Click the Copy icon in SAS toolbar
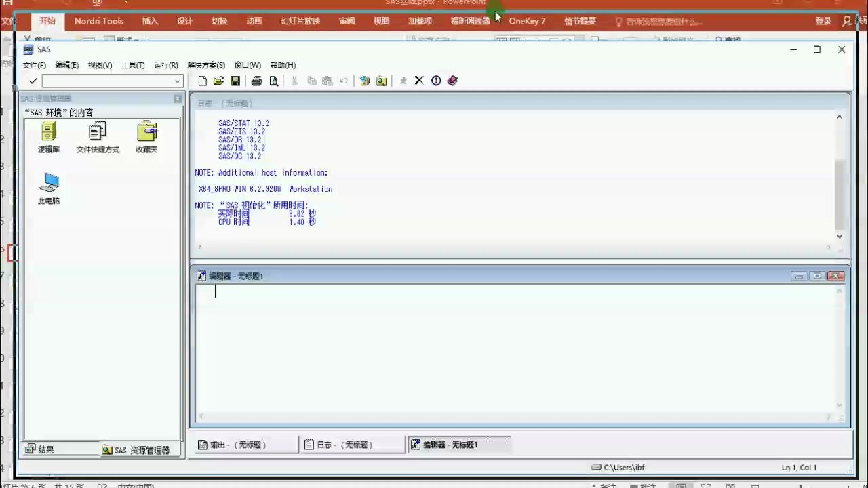Viewport: 868px width, 488px height. click(311, 81)
